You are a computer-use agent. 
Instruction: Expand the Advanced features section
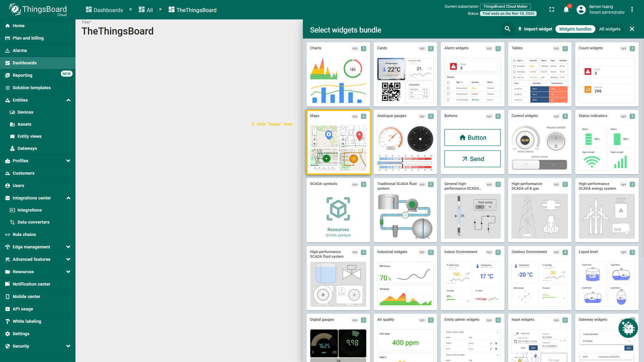(x=68, y=259)
